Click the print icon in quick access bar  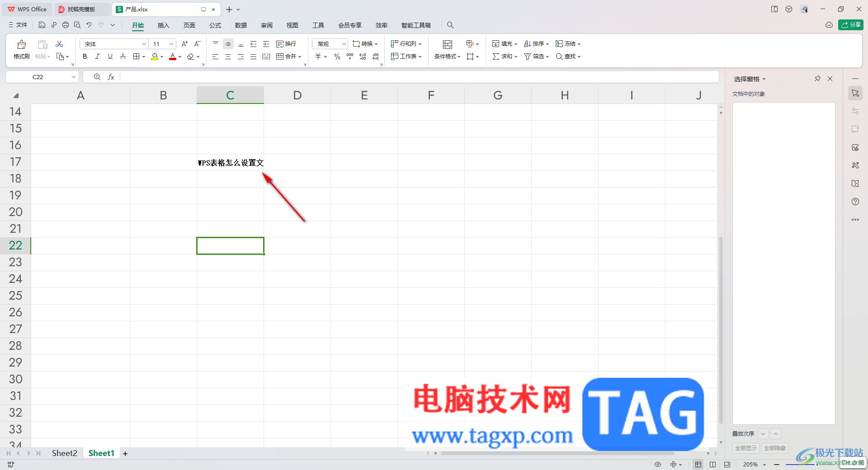click(66, 25)
